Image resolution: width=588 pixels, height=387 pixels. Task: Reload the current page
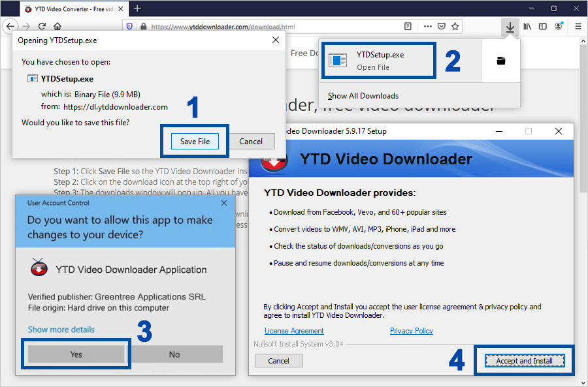42,26
